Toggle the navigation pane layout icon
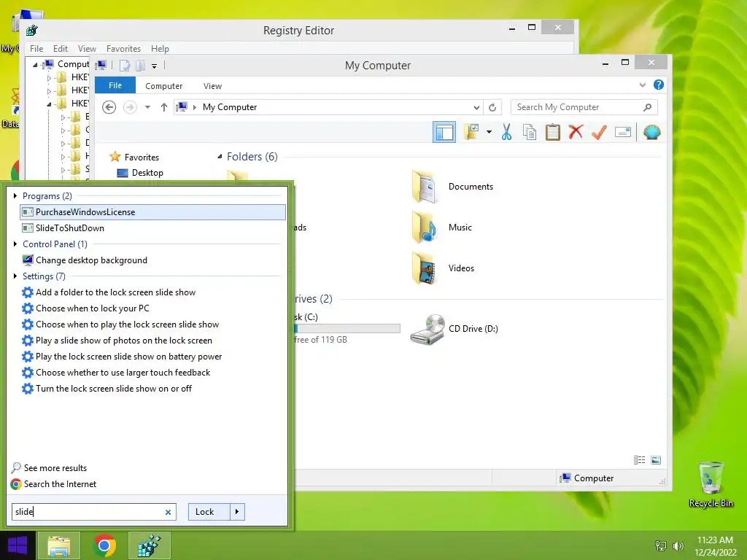747x560 pixels. [x=444, y=132]
